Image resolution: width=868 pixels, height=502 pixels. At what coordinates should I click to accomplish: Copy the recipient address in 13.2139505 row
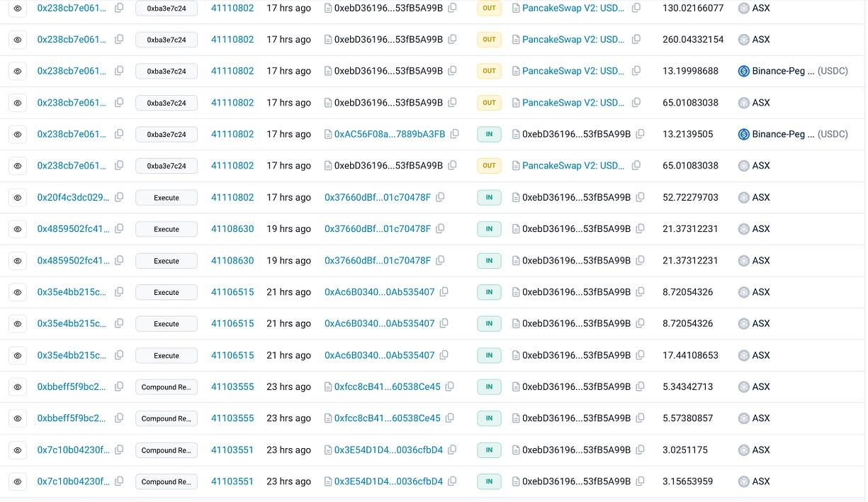click(640, 134)
